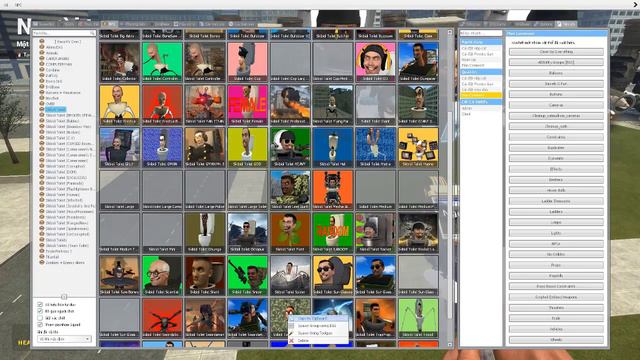This screenshot has height=360, width=640.
Task: Select the Plant toilet with green leaves thumbnail
Action: click(x=290, y=233)
